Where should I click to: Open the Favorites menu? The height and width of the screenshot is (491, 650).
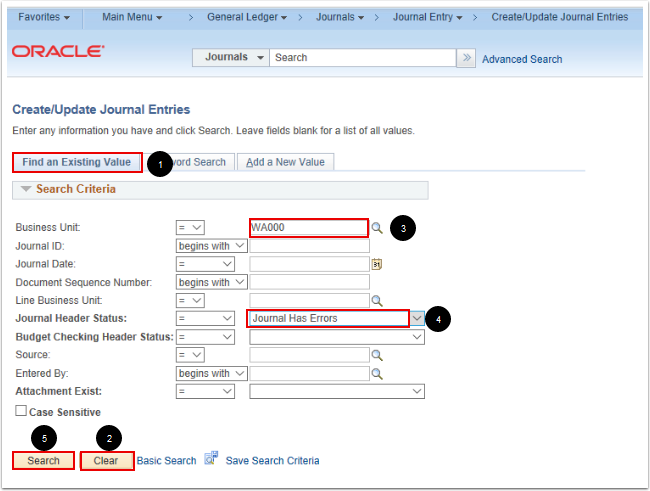point(44,17)
